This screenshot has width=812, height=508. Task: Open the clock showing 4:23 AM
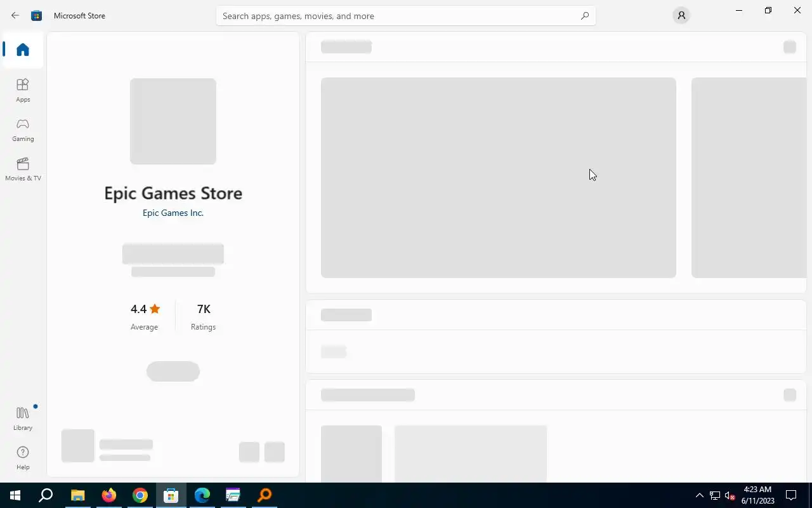[x=757, y=495]
